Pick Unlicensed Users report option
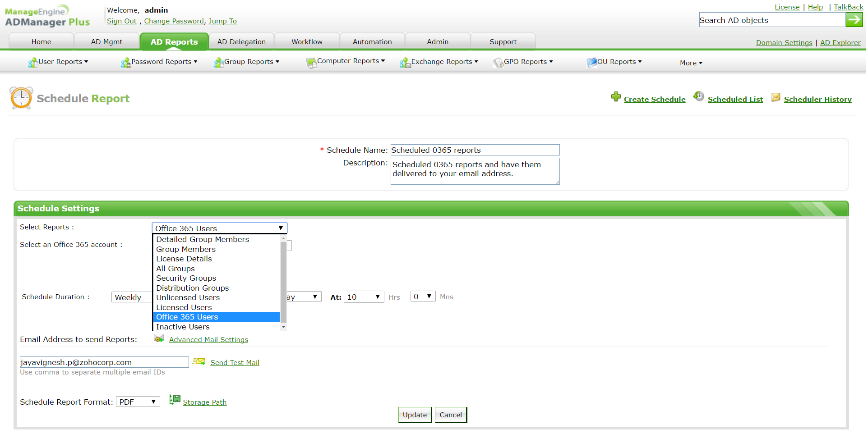This screenshot has width=868, height=443. tap(217, 297)
